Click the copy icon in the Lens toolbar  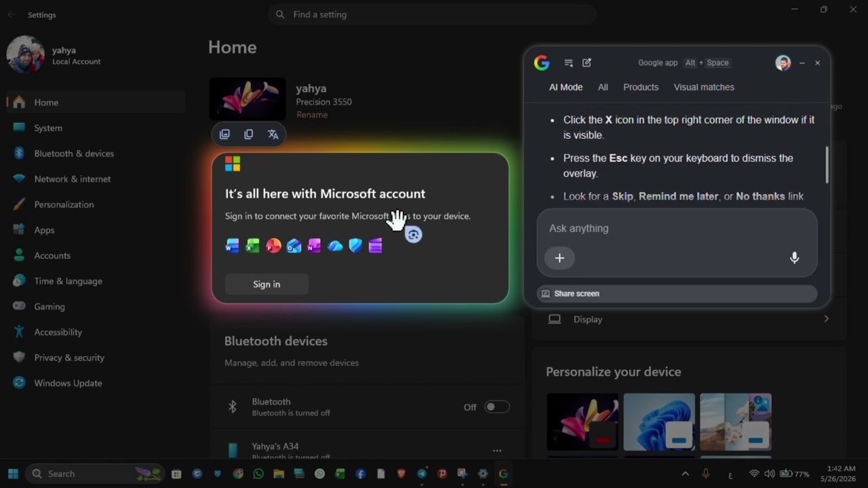(249, 134)
